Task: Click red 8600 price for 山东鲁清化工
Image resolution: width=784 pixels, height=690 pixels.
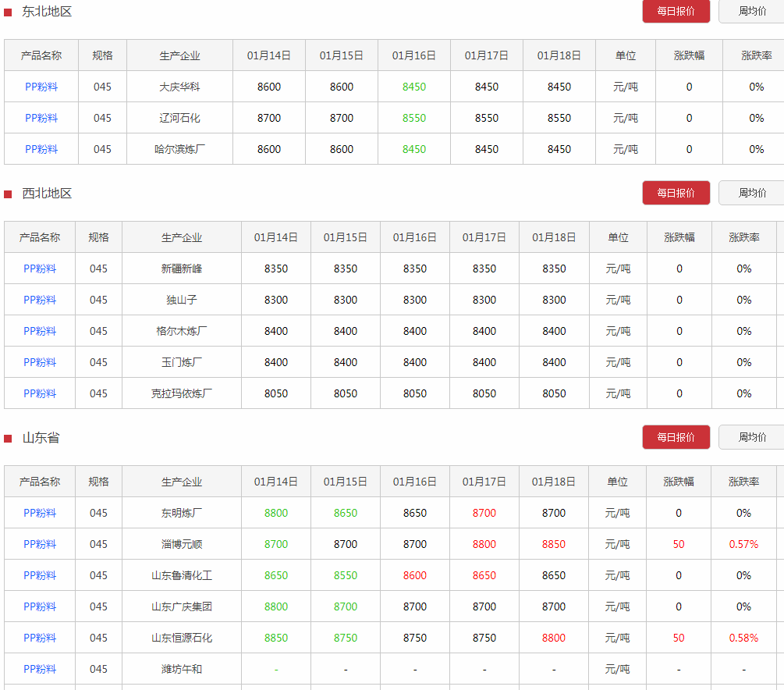Action: pos(414,575)
